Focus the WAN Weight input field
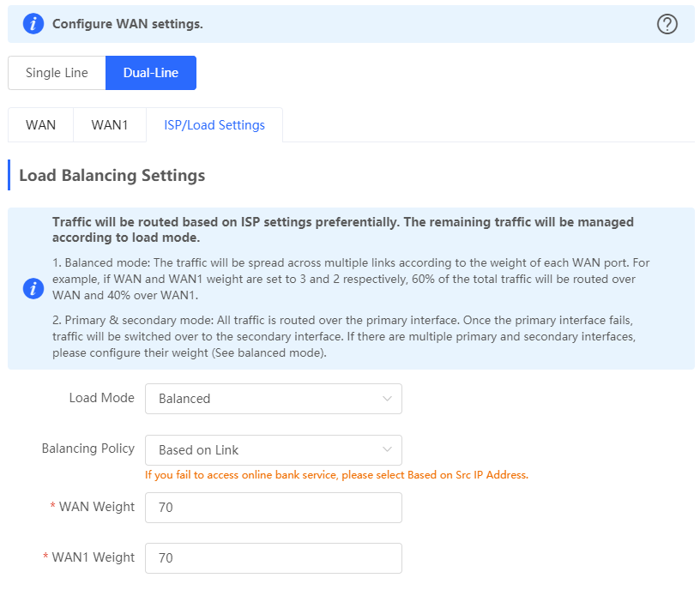Image resolution: width=700 pixels, height=590 pixels. pyautogui.click(x=273, y=508)
